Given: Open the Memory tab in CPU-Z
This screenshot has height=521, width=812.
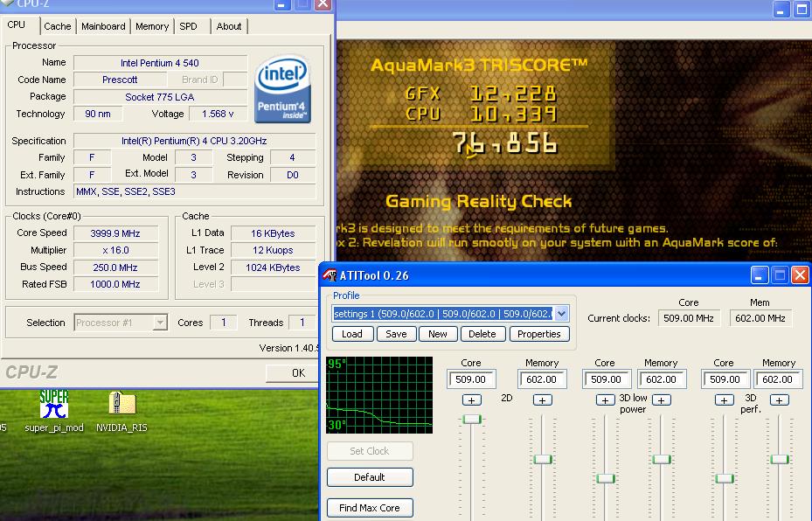Looking at the screenshot, I should coord(152,26).
